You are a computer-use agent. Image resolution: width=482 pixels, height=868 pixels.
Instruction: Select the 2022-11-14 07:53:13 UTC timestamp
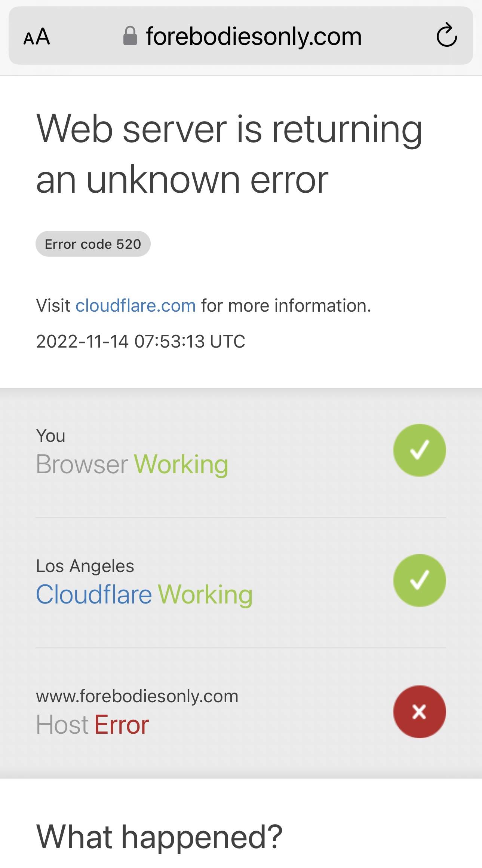(x=141, y=342)
